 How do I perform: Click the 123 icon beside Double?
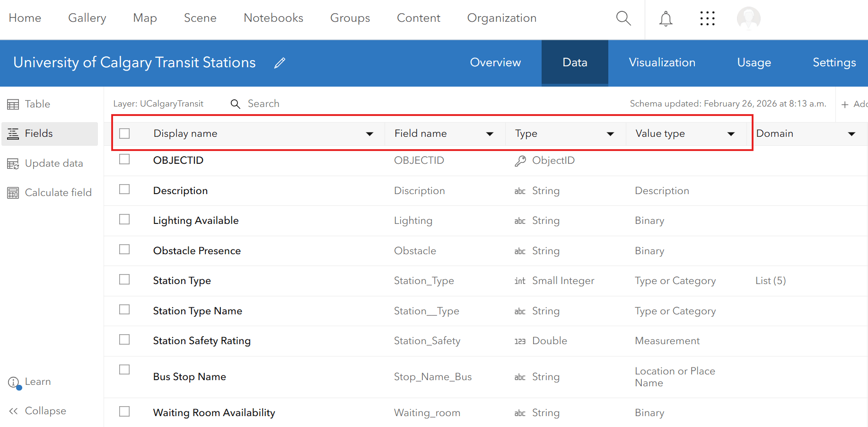[x=520, y=341]
